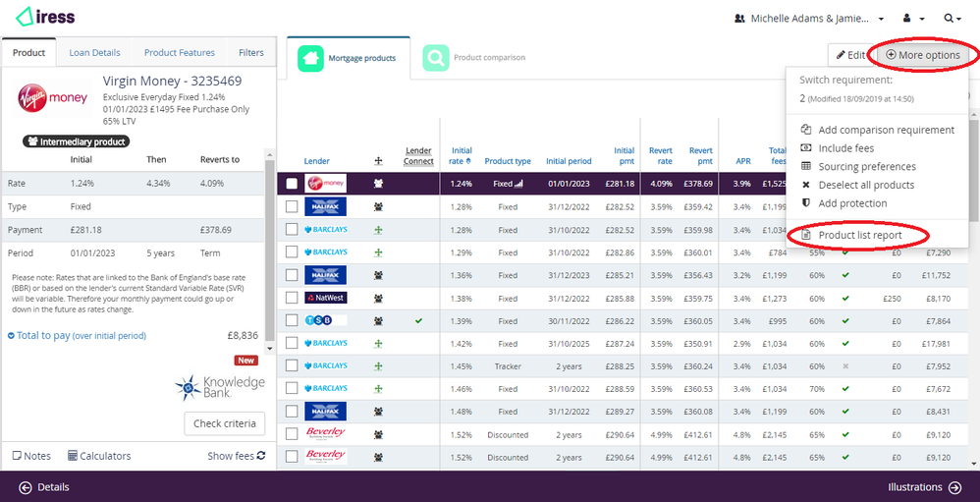Click the Virgin Money logo in product panel

click(52, 99)
